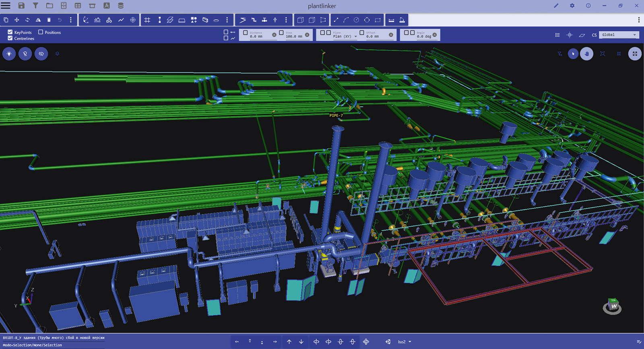Toggle the KeyPoints checkbox
Screen dimensions: 644x349
pos(10,32)
